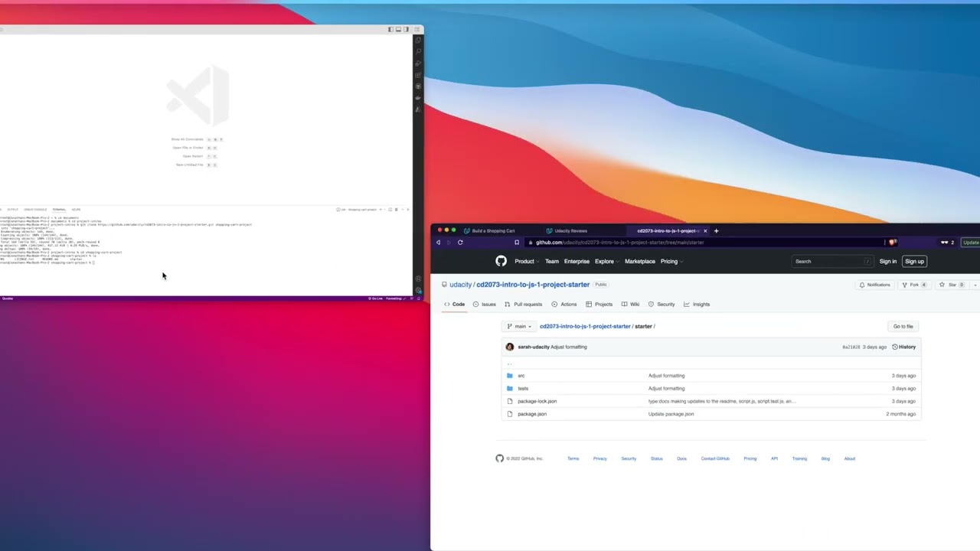Select AZURE tab in VS Code panel

click(x=76, y=209)
